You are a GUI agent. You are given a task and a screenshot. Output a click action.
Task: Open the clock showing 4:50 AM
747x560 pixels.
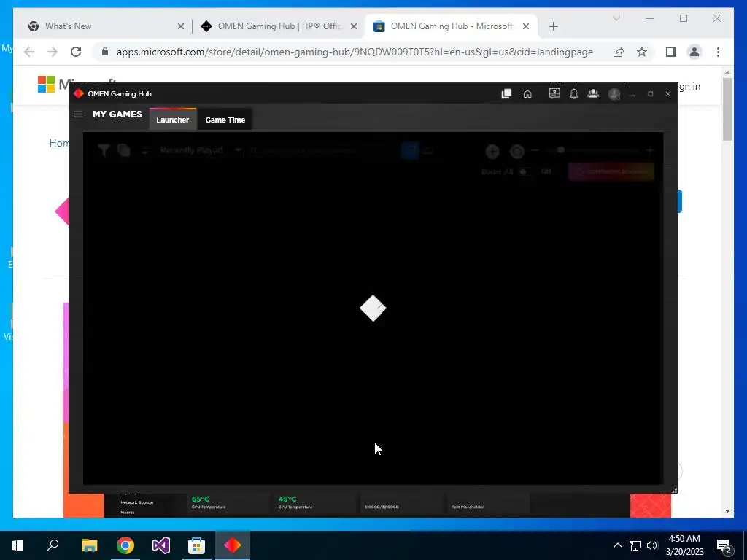[684, 545]
